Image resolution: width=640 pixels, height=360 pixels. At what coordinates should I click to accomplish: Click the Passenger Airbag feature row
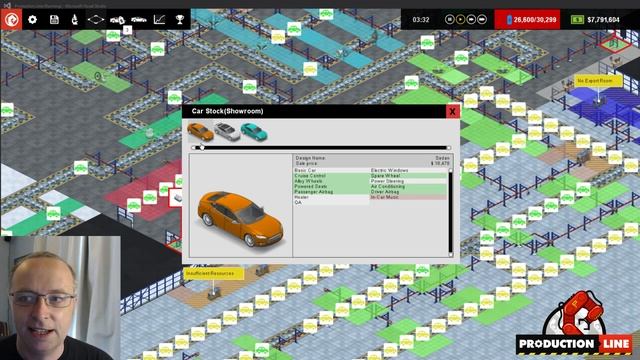(x=331, y=191)
